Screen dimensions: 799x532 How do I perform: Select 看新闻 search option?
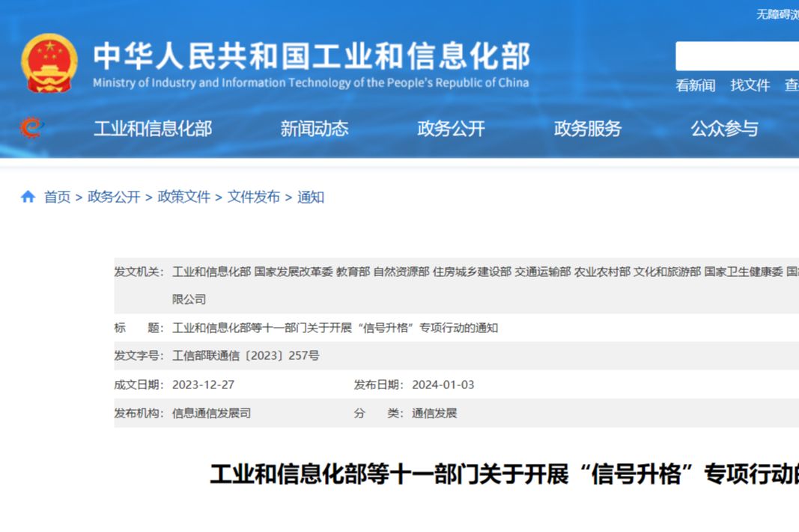[x=695, y=85]
